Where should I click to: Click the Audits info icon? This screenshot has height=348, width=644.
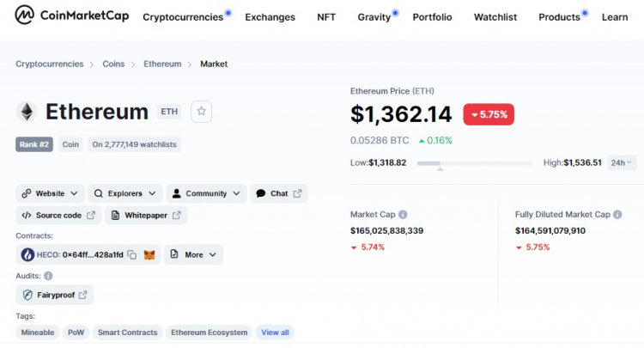click(x=48, y=276)
